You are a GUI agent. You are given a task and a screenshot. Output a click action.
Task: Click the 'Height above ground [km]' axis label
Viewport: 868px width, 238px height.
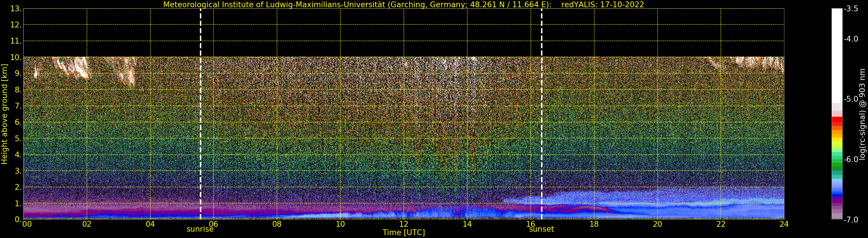[x=4, y=114]
